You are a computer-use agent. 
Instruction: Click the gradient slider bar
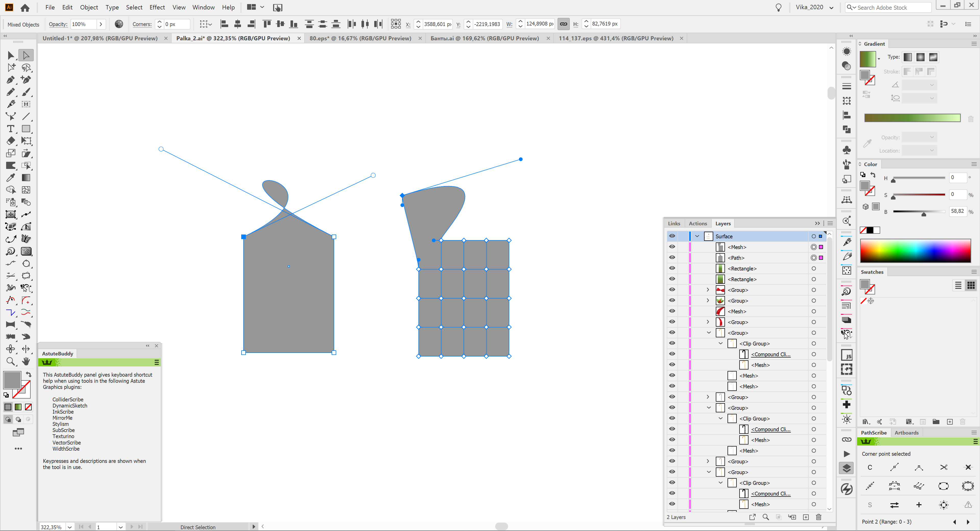coord(912,118)
